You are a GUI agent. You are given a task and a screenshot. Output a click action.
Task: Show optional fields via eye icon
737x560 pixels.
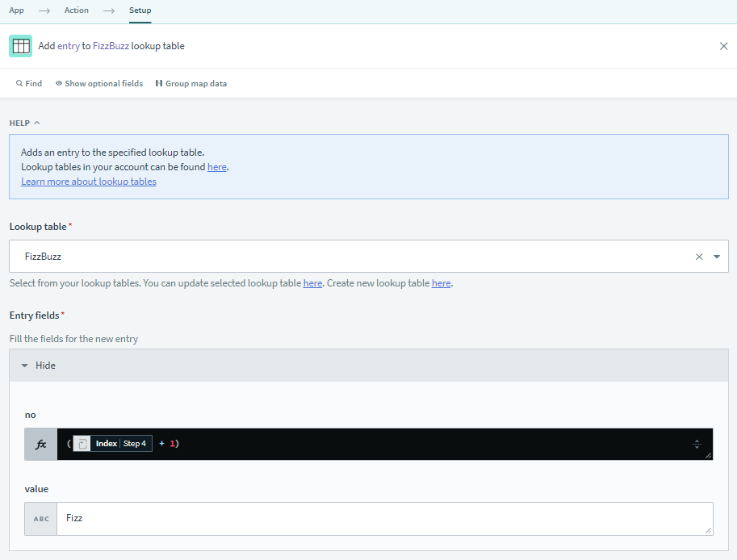tap(59, 83)
